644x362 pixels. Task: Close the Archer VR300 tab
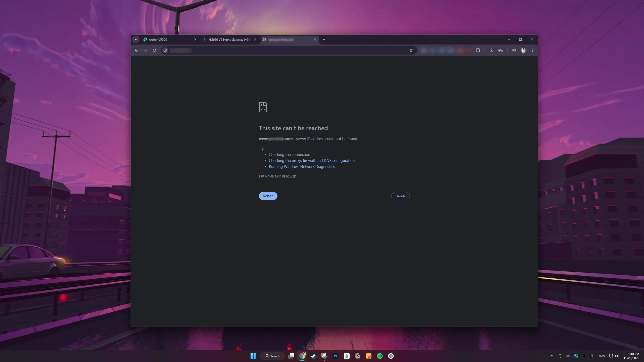coord(195,39)
